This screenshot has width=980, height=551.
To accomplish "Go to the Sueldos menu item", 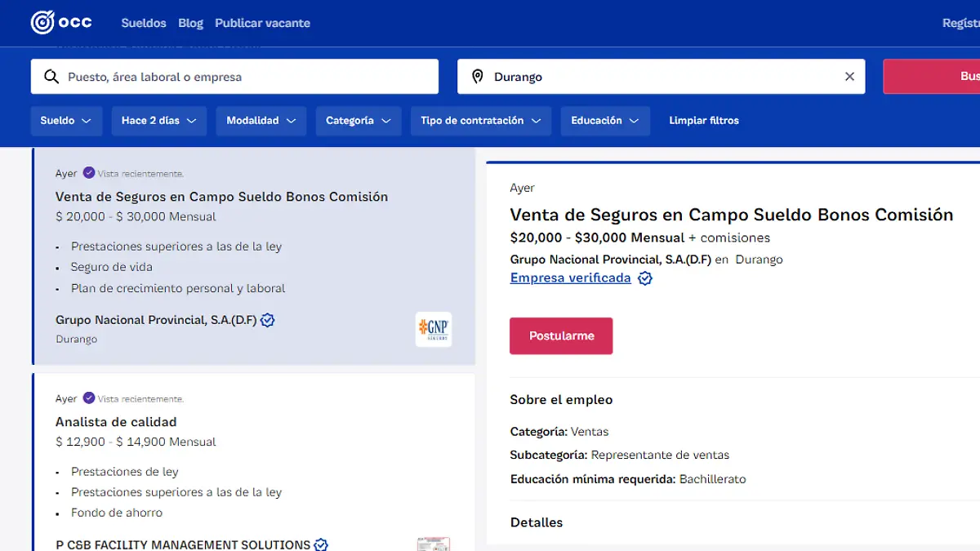I will tap(144, 23).
